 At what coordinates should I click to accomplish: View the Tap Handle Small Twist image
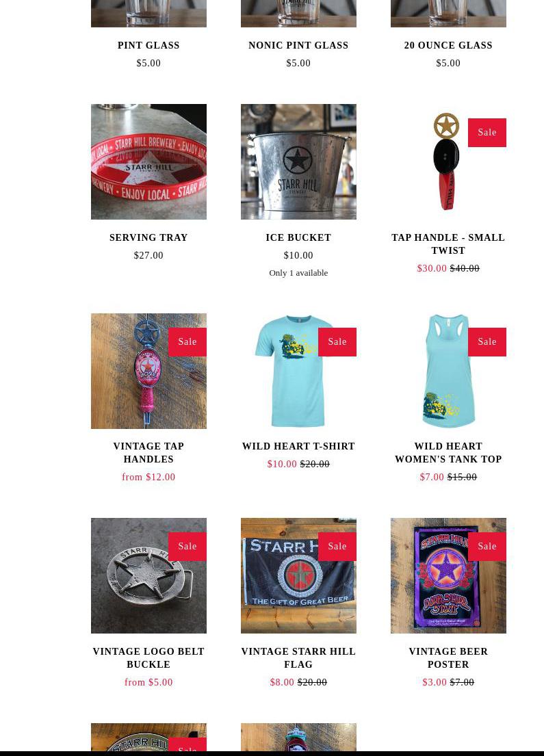448,161
